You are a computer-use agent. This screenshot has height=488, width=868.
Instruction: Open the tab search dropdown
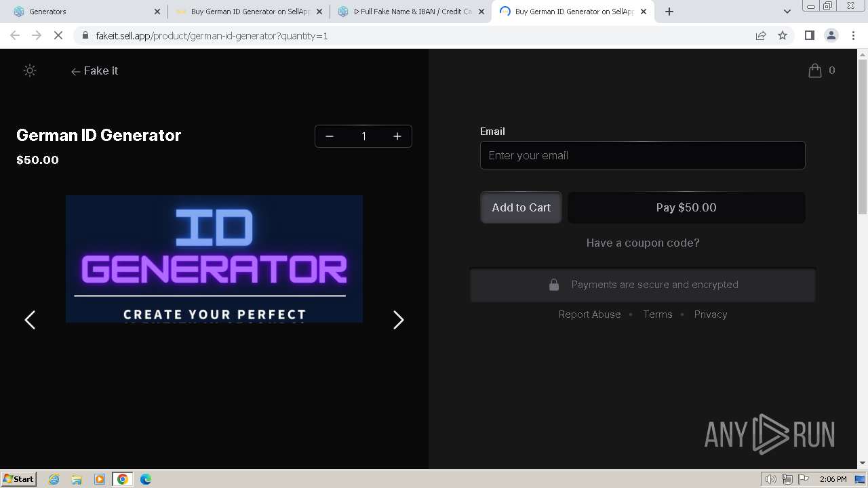[787, 12]
